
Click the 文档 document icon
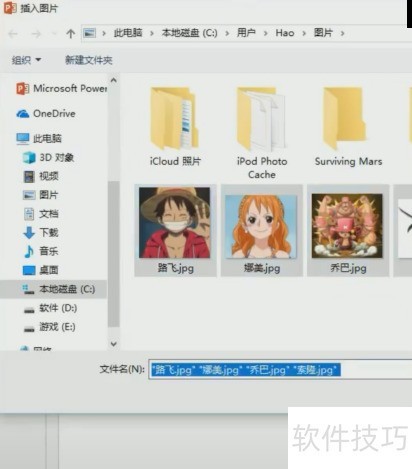click(29, 214)
